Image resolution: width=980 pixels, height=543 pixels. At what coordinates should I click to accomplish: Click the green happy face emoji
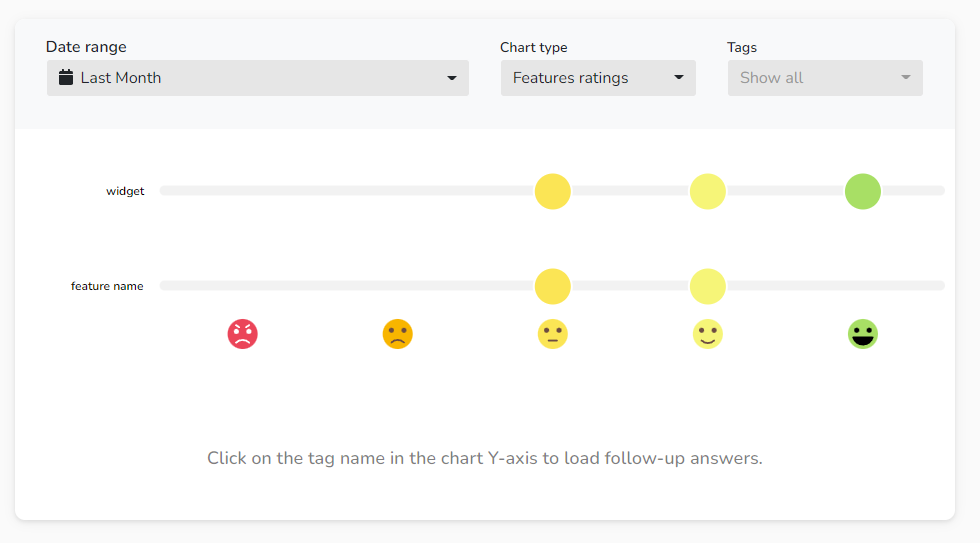click(862, 334)
